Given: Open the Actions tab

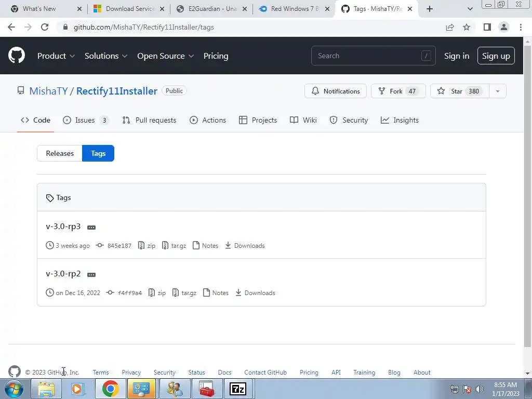Looking at the screenshot, I should tap(208, 120).
